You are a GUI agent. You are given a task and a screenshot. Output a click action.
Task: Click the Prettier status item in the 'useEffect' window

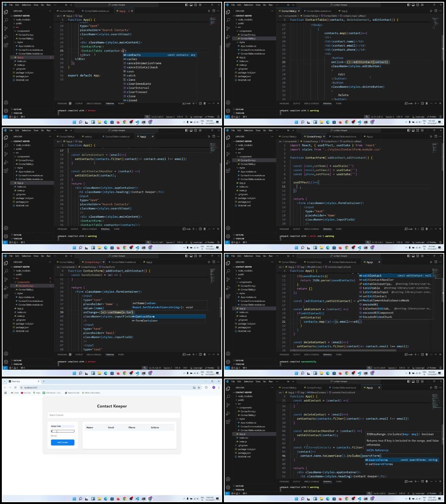coord(432,242)
